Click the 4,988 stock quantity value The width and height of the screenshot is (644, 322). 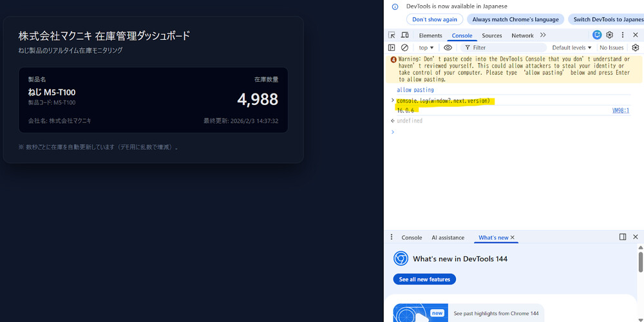tap(258, 99)
